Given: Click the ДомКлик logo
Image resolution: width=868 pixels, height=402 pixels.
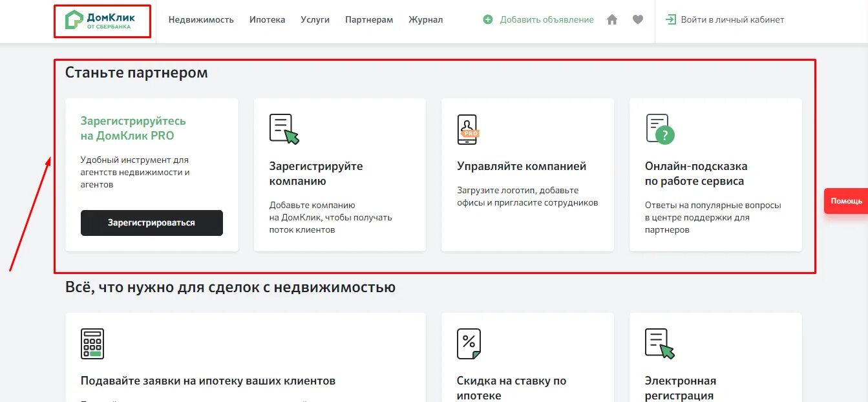Looking at the screenshot, I should [x=101, y=20].
